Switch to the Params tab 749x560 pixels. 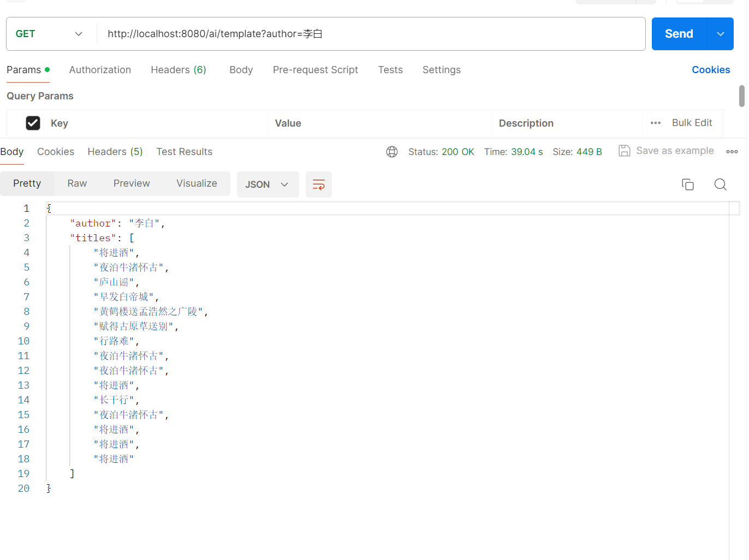click(28, 70)
